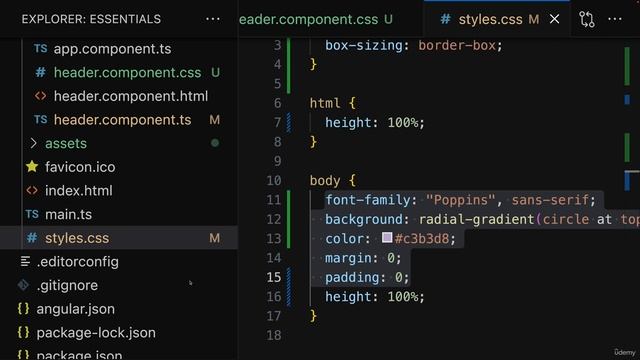Viewport: 640px width, 360px height.
Task: Open header.component.ts file
Action: (x=122, y=120)
